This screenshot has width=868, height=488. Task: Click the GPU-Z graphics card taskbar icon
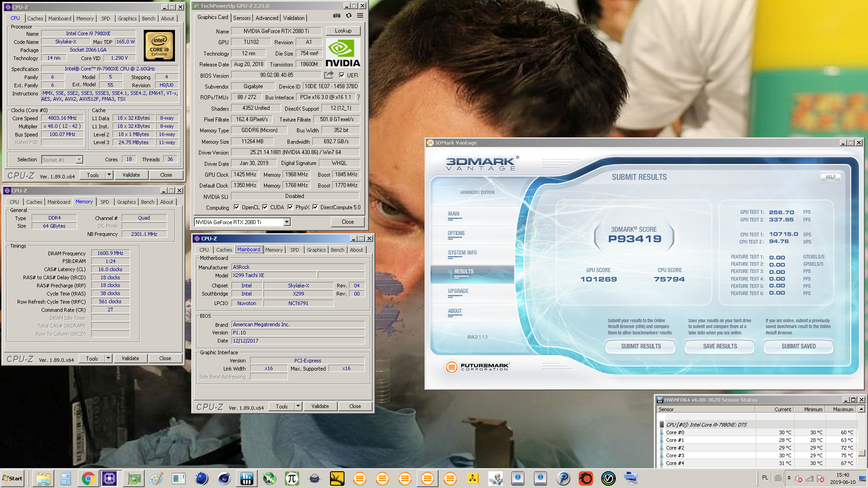pyautogui.click(x=134, y=479)
